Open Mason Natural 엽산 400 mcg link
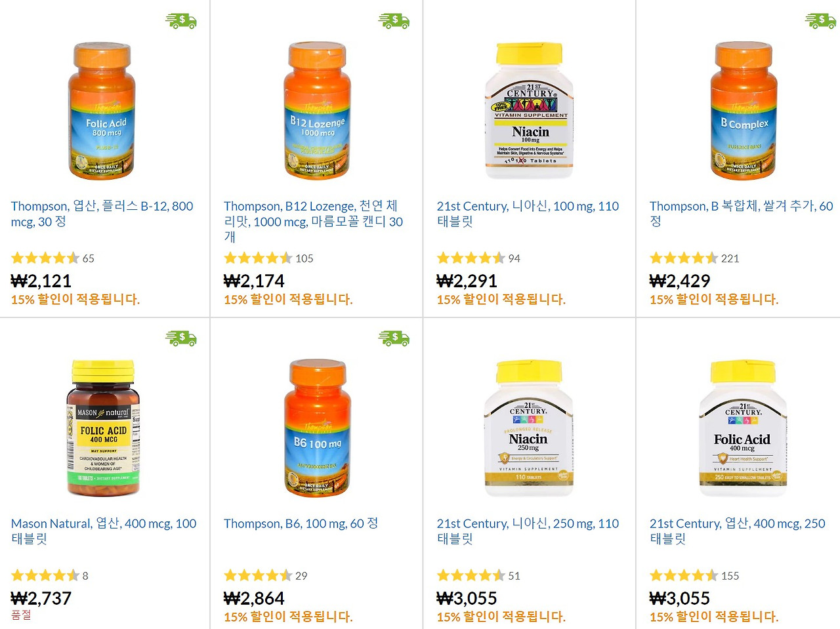This screenshot has width=840, height=629. point(104,531)
